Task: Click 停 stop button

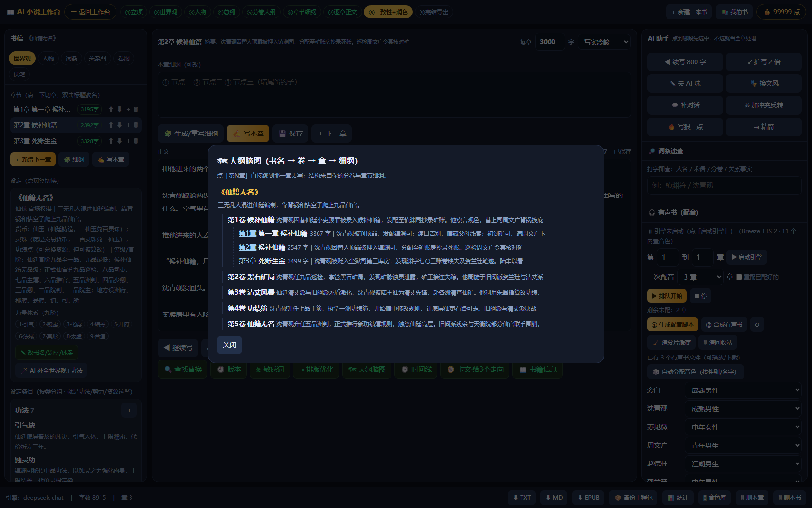Action: pos(701,296)
